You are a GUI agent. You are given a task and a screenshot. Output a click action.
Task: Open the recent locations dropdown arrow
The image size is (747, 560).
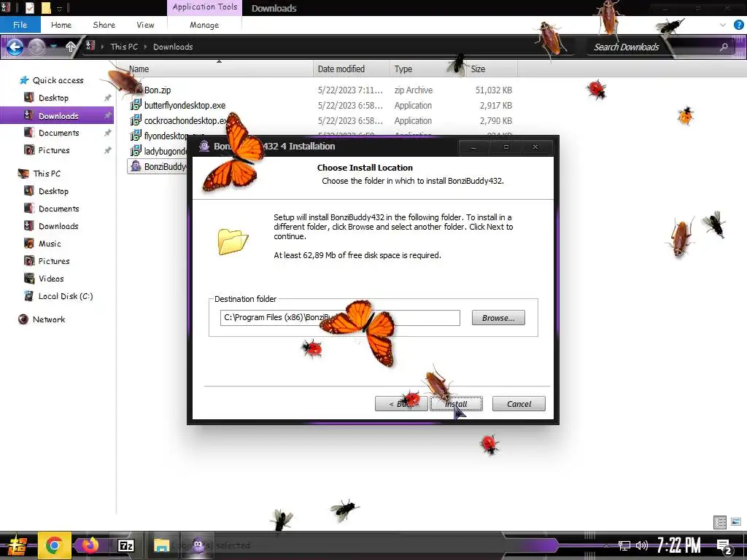(x=54, y=47)
